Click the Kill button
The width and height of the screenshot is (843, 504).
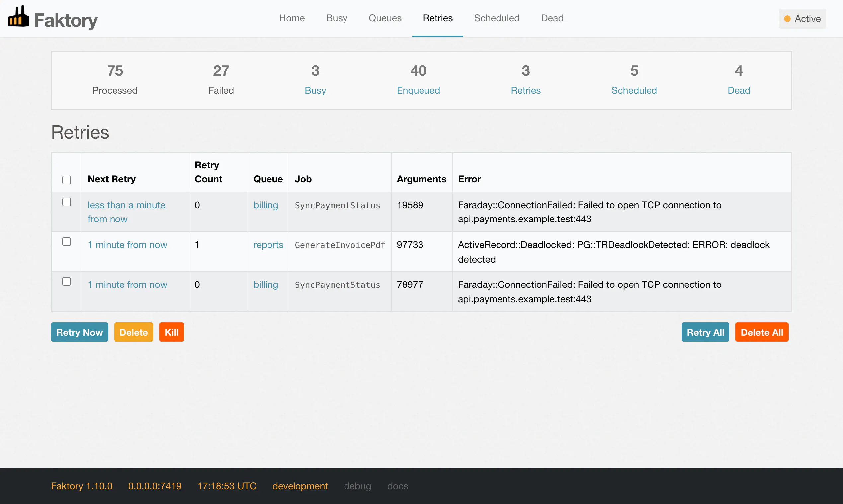pos(171,332)
